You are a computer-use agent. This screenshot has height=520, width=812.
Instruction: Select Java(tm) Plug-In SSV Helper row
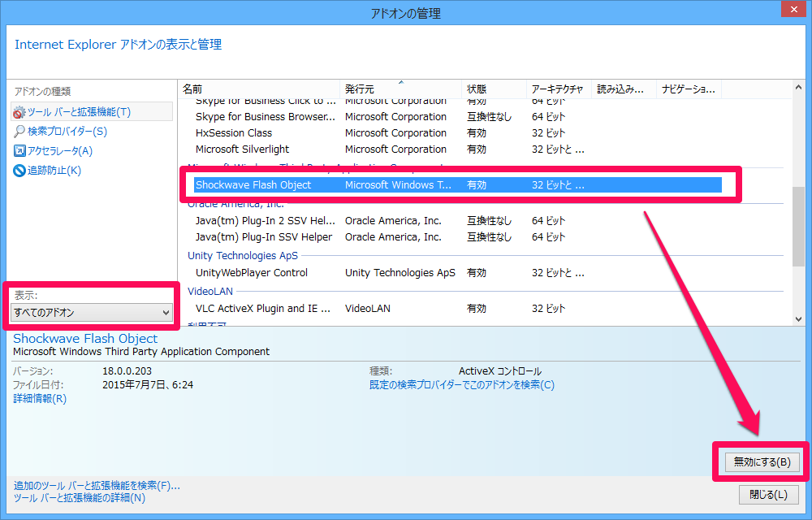point(264,237)
